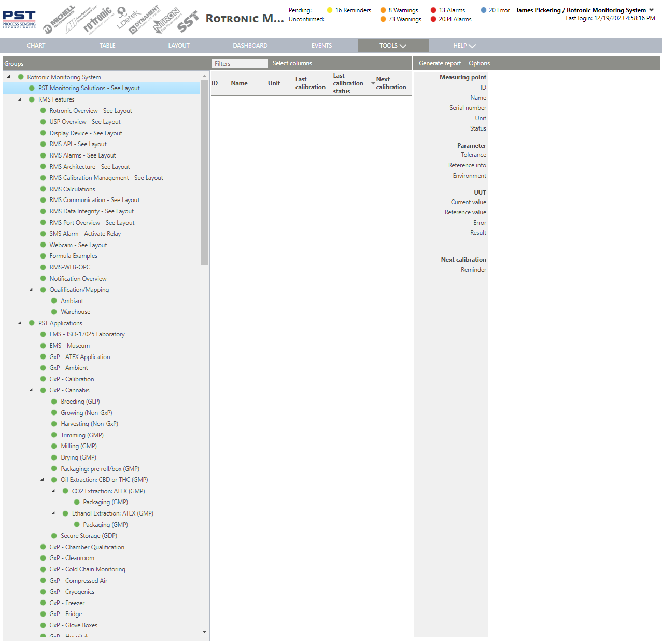The height and width of the screenshot is (644, 662).
Task: Select PST Monitoring Solutions - See Layout
Action: click(x=89, y=88)
